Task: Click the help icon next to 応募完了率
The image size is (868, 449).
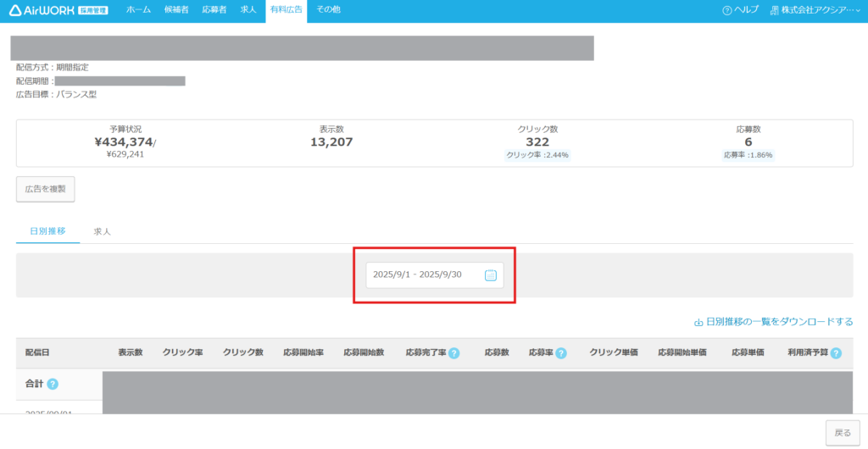Action: [453, 352]
